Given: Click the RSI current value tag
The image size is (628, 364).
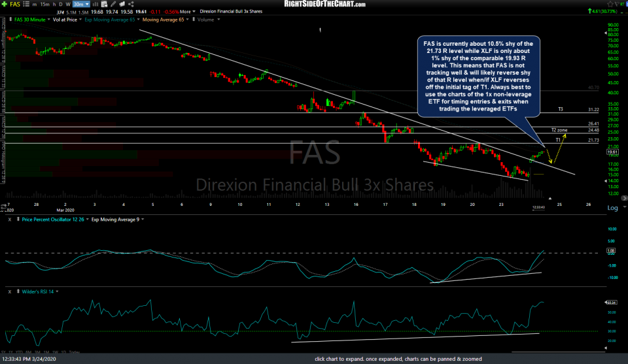Looking at the screenshot, I should click(612, 303).
